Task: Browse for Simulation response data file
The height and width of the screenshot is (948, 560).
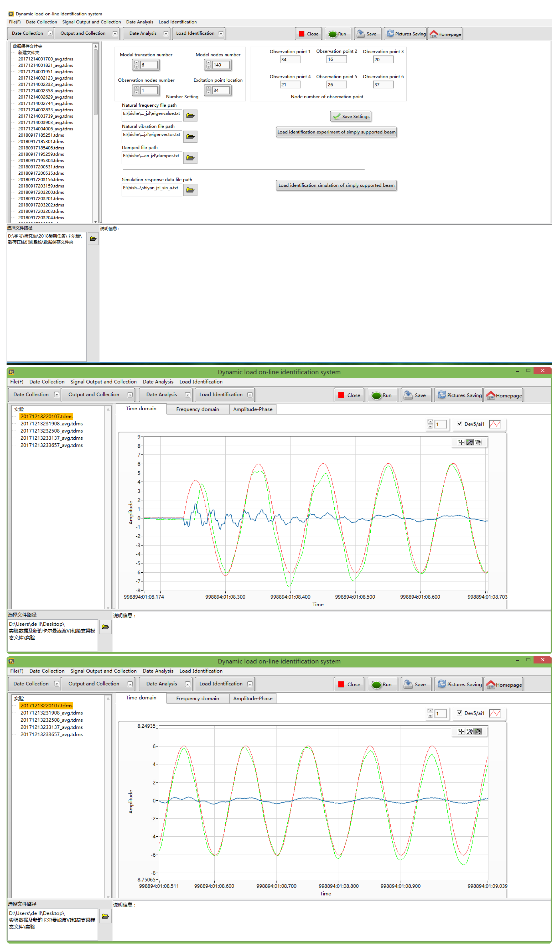Action: coord(190,190)
